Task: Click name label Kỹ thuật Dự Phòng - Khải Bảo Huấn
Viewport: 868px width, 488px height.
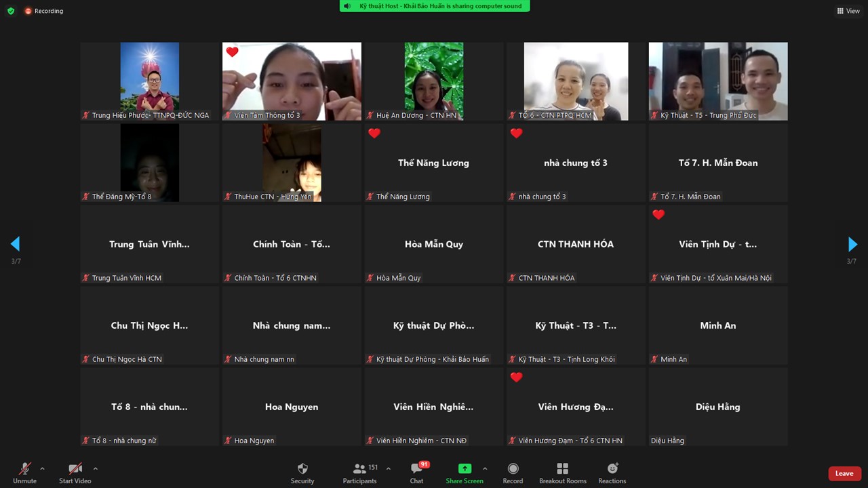Action: click(x=433, y=359)
